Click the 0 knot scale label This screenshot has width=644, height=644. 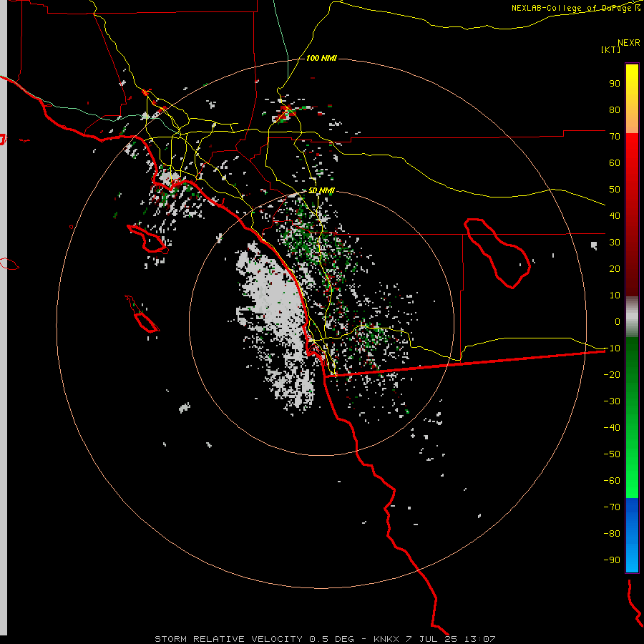[618, 321]
